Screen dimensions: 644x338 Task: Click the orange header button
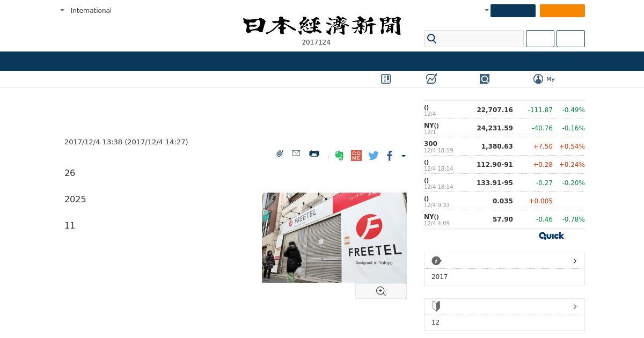562,11
